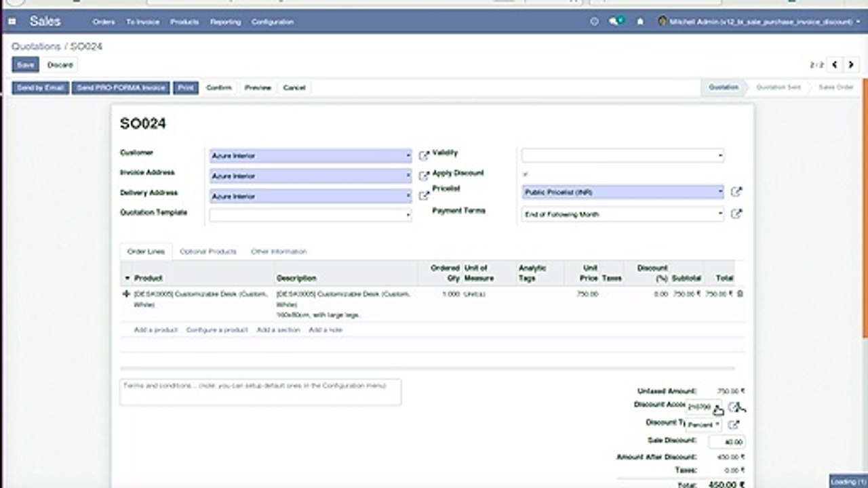Click the Discard button
This screenshot has height=488, width=868.
pyautogui.click(x=60, y=65)
